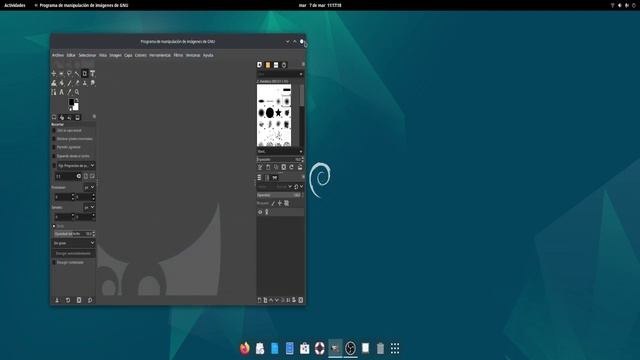
Task: Adjust the brush Espaciado slider
Action: (x=280, y=159)
